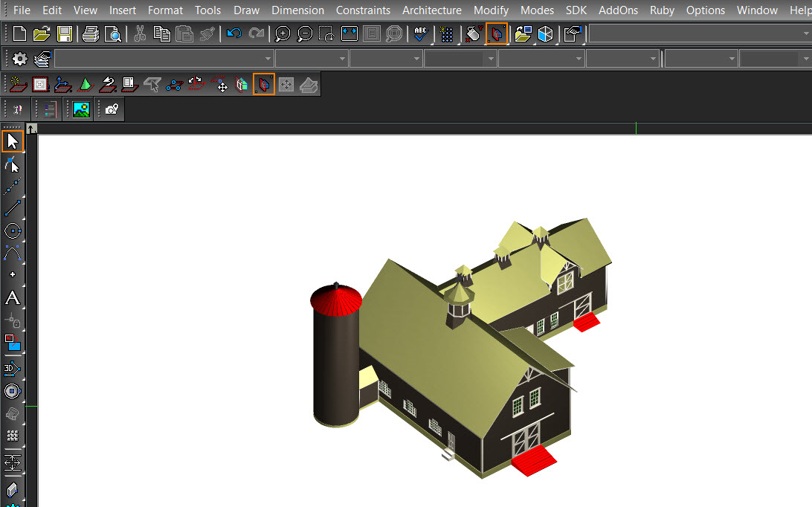Create a new drawing with New icon
Screen dimensions: 812x507
(x=19, y=34)
